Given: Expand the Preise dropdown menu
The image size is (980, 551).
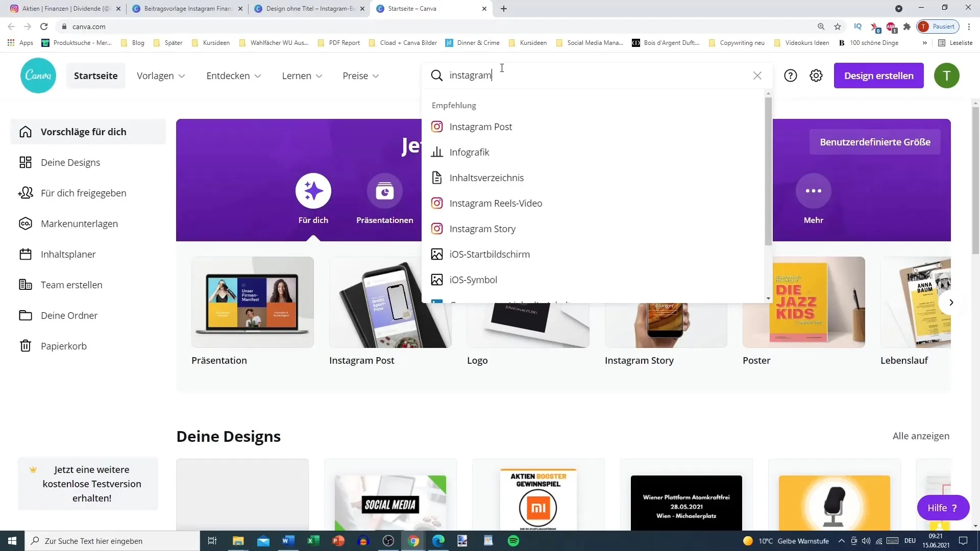Looking at the screenshot, I should tap(361, 76).
